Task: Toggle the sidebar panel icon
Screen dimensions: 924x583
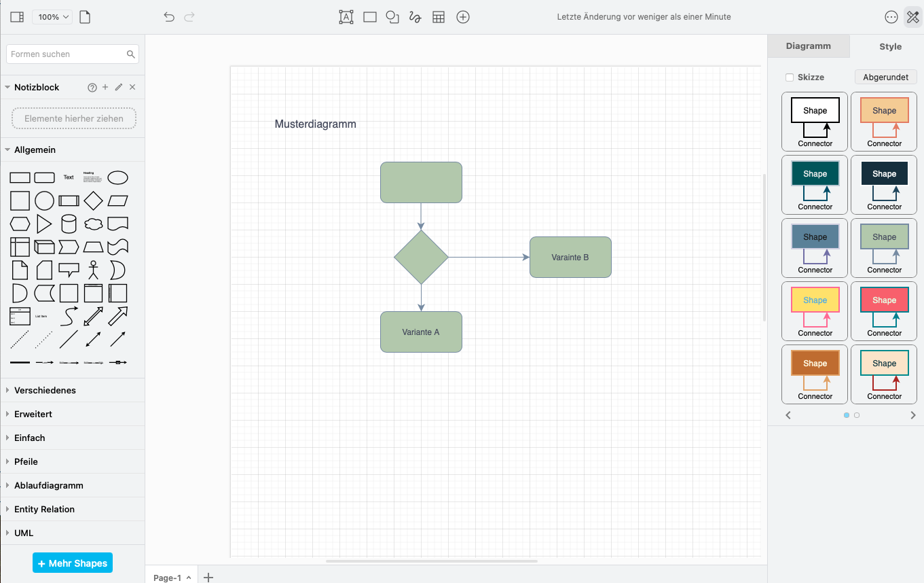Action: pos(18,17)
